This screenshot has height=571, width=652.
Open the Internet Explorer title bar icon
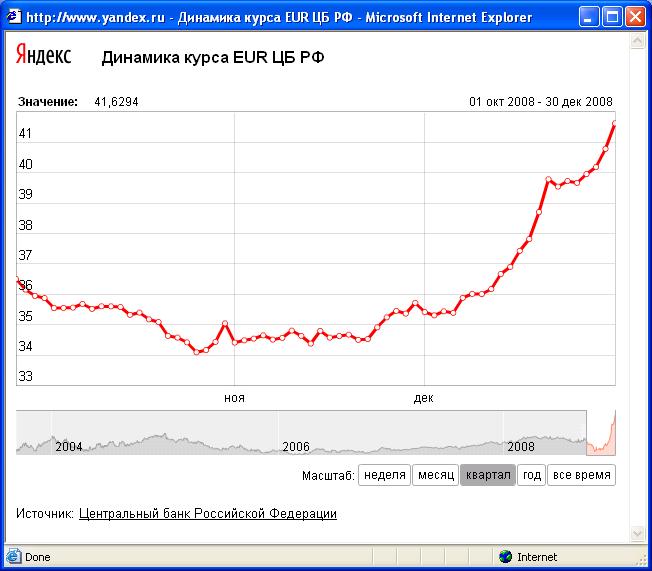(x=13, y=17)
